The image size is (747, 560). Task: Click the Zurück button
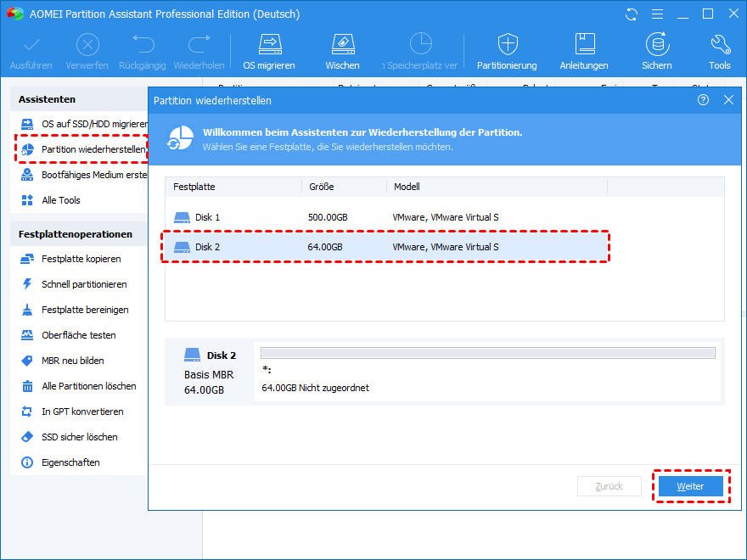[609, 486]
